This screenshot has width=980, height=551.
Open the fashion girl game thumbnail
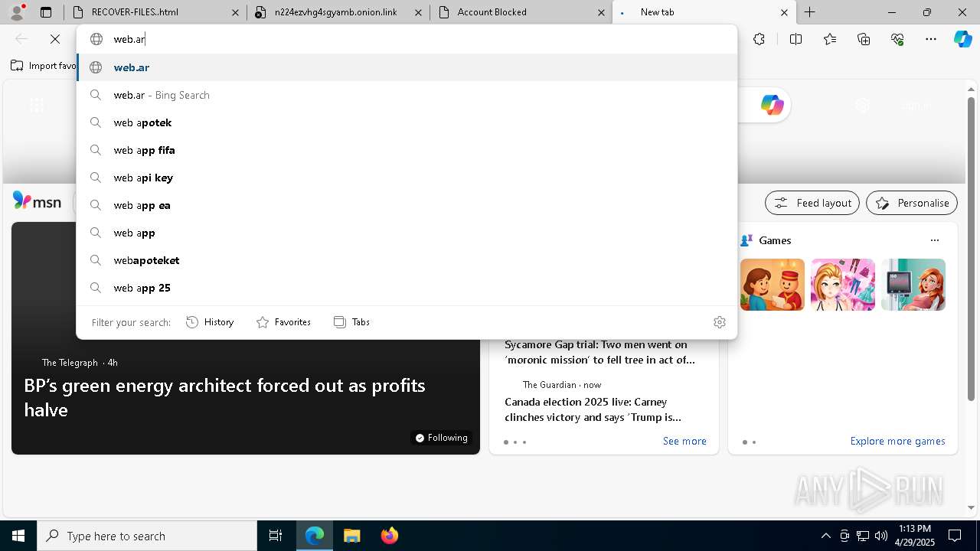point(843,285)
